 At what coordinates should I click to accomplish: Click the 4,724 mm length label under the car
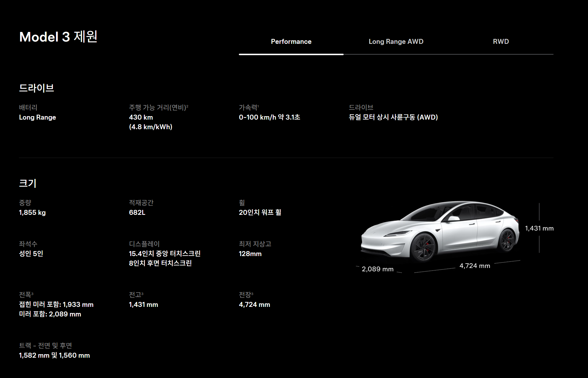tap(475, 266)
